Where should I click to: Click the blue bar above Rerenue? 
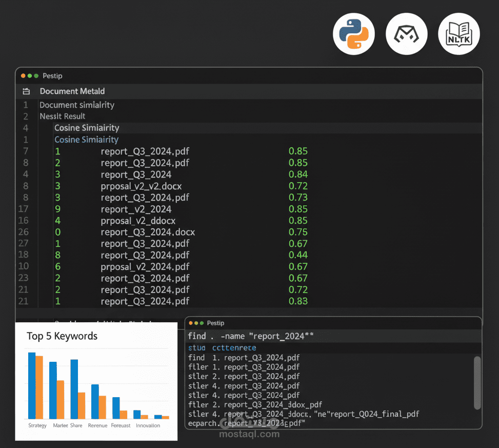coord(95,401)
